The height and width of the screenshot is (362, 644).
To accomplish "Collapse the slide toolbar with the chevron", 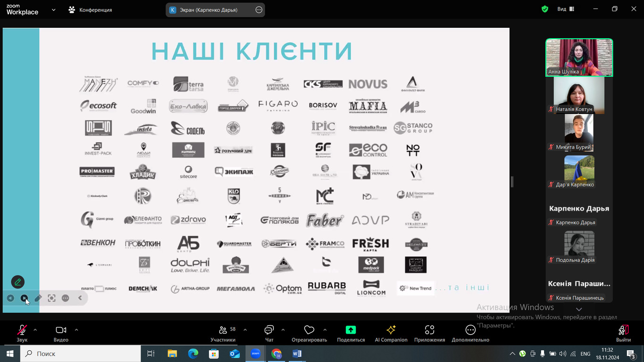I will click(x=80, y=298).
